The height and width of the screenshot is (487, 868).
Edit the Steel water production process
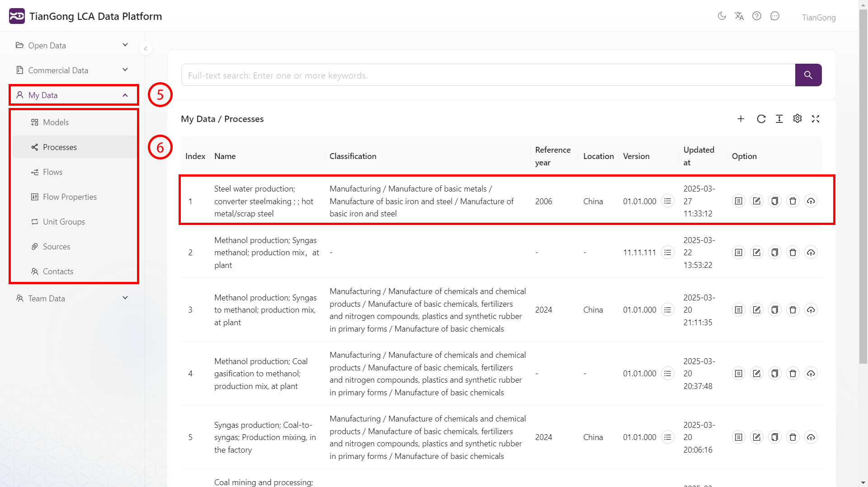tap(757, 201)
